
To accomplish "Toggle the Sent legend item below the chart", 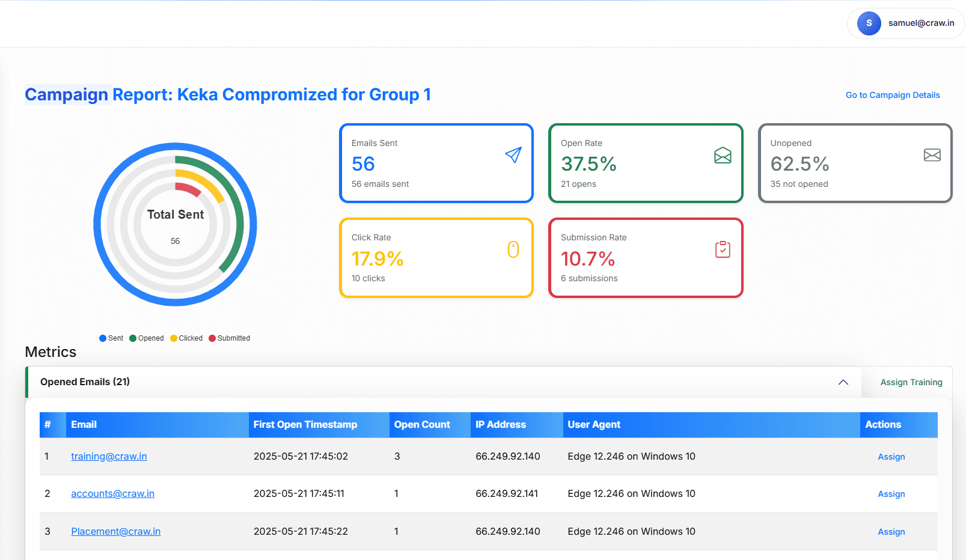I will click(111, 338).
